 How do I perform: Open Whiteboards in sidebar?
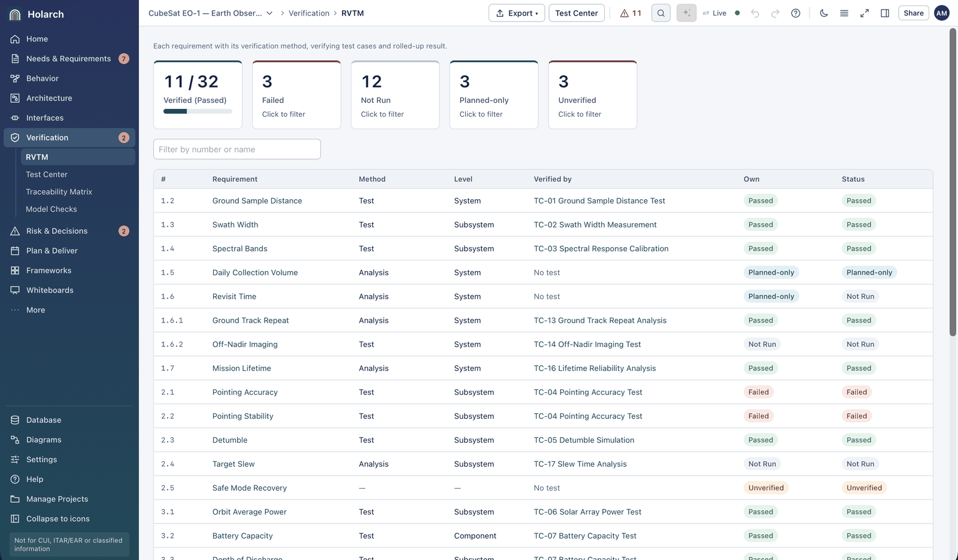(x=69, y=290)
